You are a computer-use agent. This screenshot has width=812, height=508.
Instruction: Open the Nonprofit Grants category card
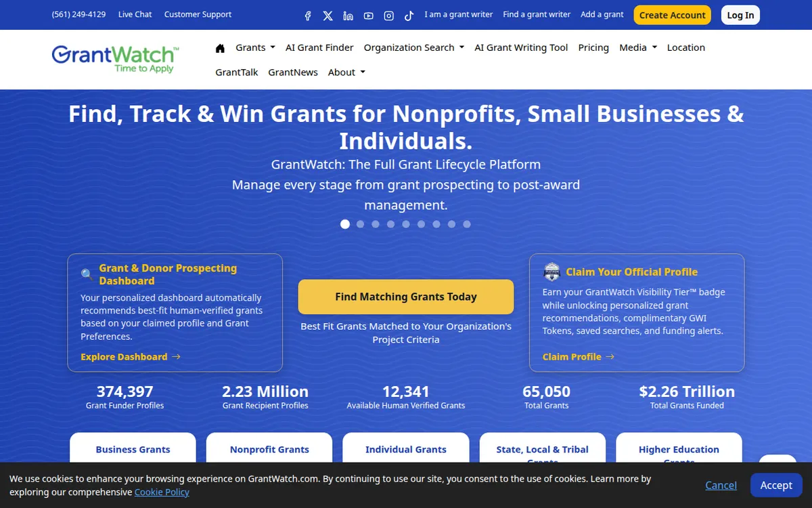(269, 449)
